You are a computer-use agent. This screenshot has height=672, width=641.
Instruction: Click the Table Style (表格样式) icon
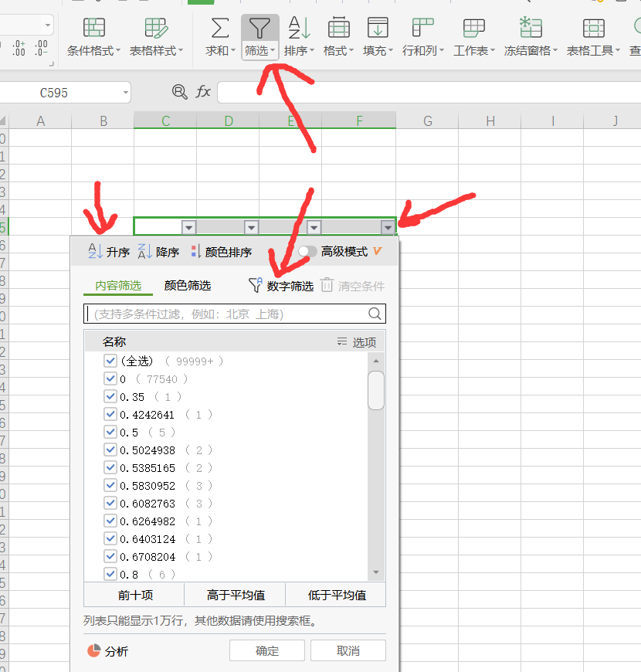tap(156, 29)
